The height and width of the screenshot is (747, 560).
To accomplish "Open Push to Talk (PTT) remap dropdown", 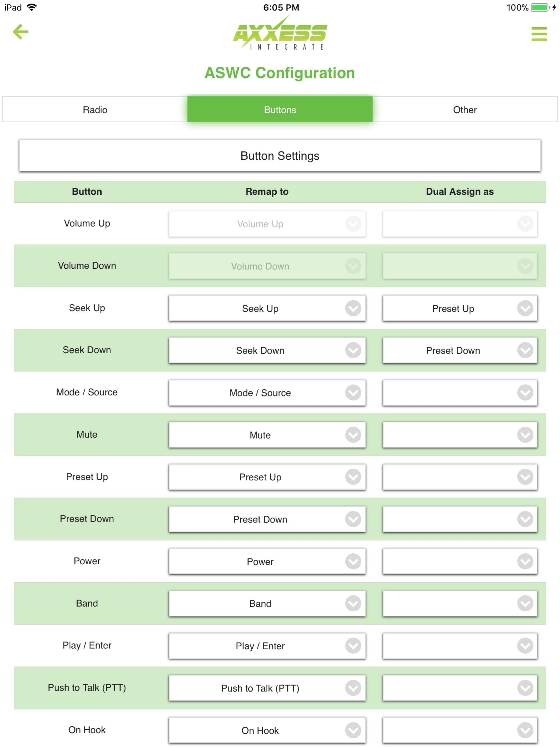I will click(x=267, y=688).
